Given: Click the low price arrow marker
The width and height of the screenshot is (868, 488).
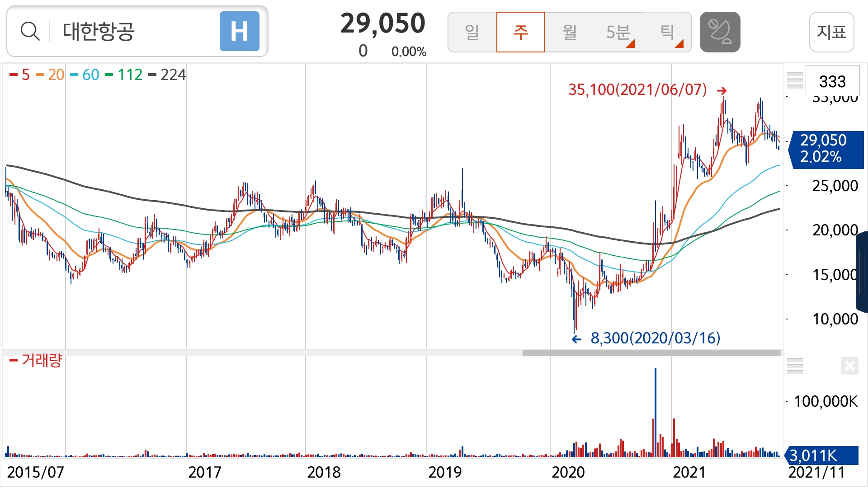Looking at the screenshot, I should [576, 339].
